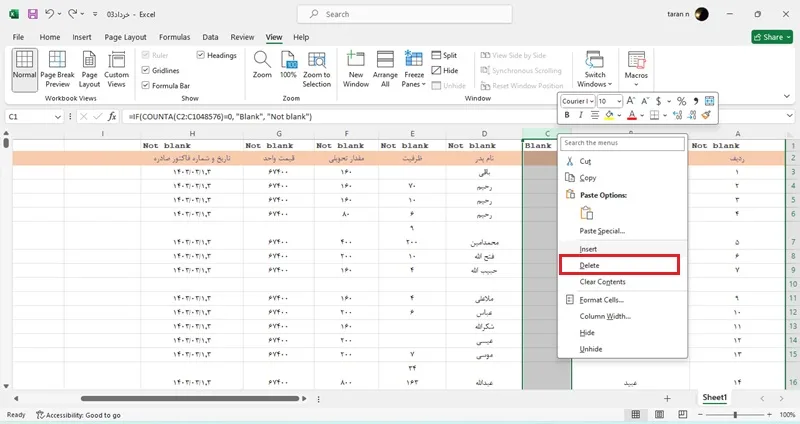Screen dimensions: 800x424
Task: Open the Freeze Panes menu
Action: tap(413, 69)
